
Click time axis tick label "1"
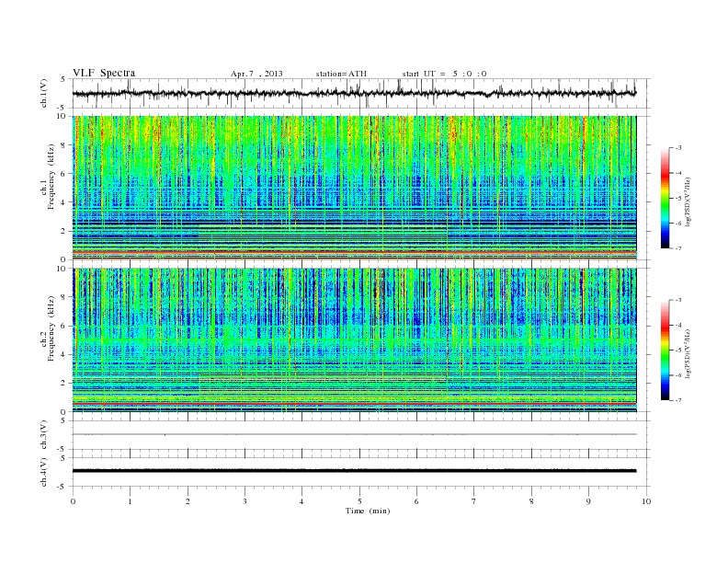pos(130,501)
